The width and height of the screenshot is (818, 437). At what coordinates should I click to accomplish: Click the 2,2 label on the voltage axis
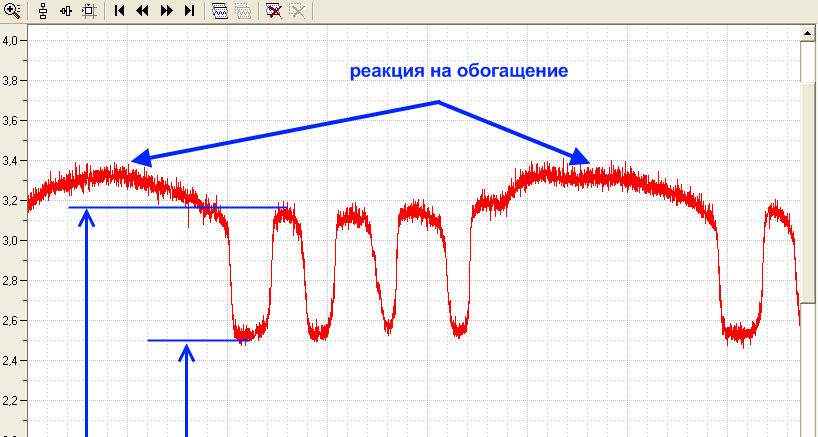[x=11, y=400]
